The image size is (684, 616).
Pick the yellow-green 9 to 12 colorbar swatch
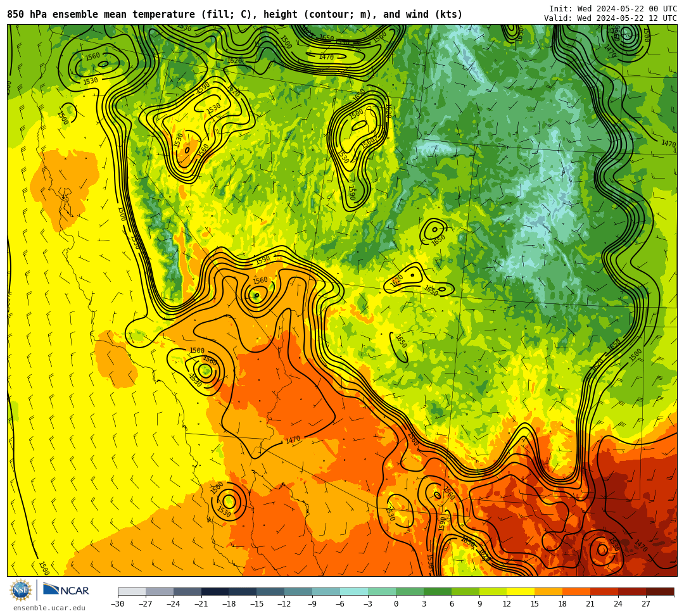point(493,591)
